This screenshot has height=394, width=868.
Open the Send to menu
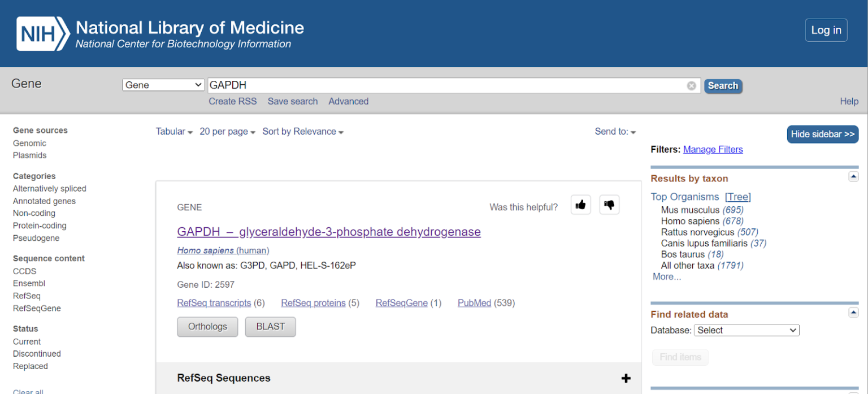(615, 132)
